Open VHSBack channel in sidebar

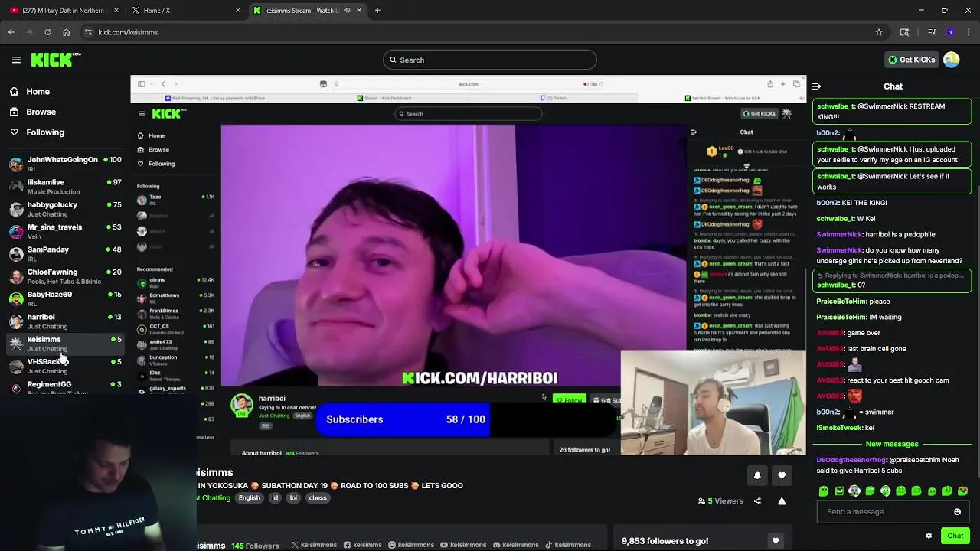coord(65,366)
